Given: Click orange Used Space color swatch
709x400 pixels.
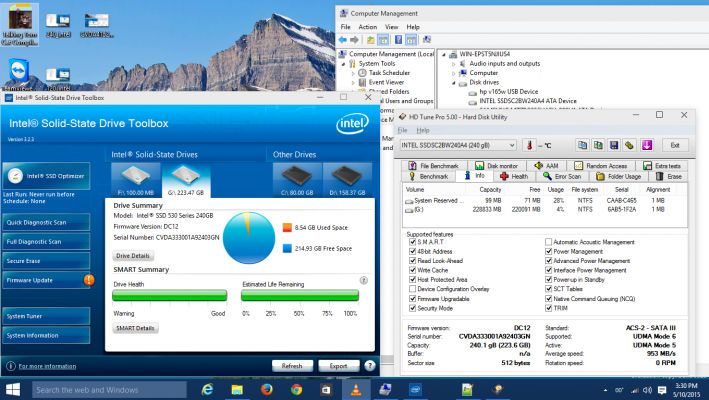Looking at the screenshot, I should click(287, 227).
